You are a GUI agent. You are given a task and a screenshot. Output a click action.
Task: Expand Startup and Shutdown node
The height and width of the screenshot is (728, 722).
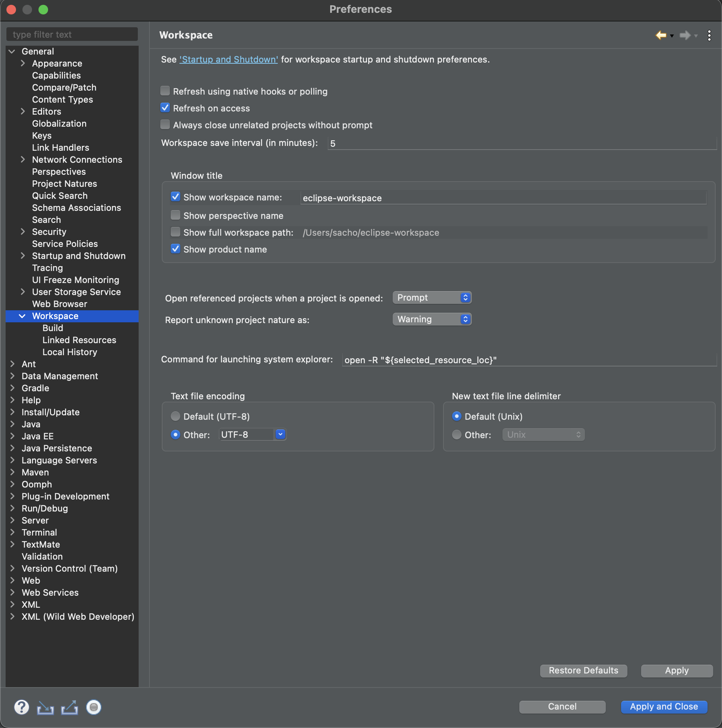pos(23,256)
